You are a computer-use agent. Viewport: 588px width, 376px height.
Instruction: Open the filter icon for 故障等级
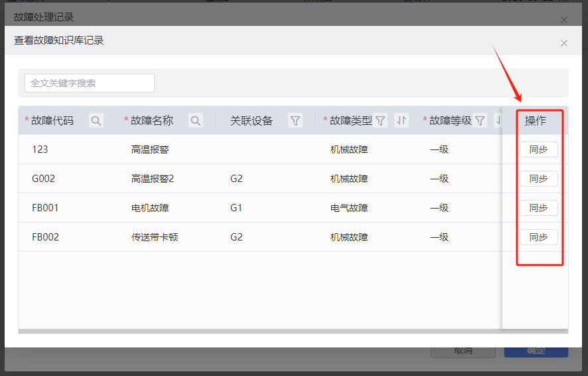click(480, 120)
